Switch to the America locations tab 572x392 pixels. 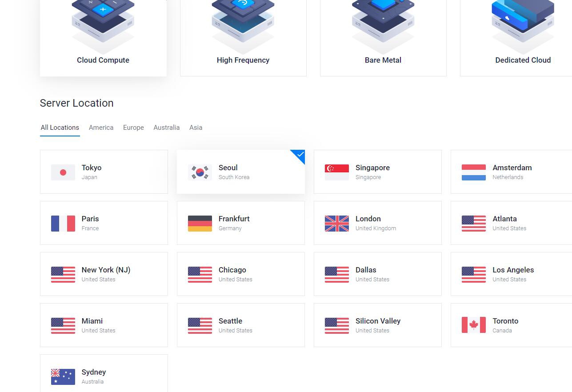tap(101, 128)
